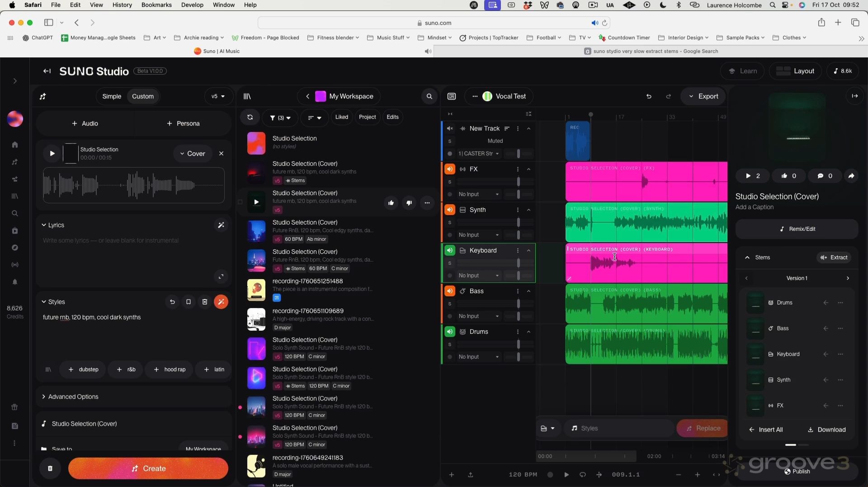Image resolution: width=868 pixels, height=487 pixels.
Task: Add the dubstep style chip
Action: tap(83, 370)
